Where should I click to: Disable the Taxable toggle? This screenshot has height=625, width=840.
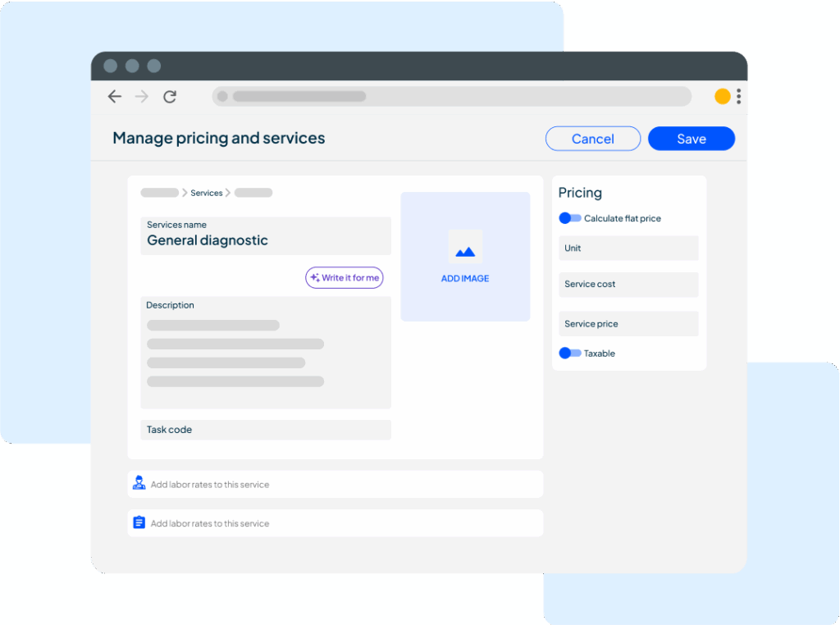(x=569, y=353)
